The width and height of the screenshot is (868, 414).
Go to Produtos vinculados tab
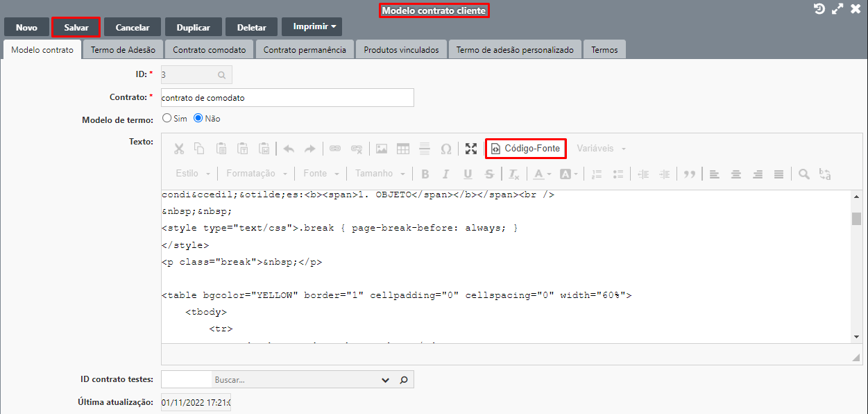click(401, 50)
